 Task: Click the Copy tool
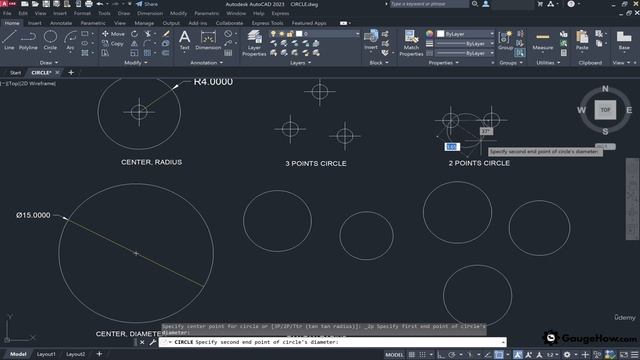[x=113, y=43]
